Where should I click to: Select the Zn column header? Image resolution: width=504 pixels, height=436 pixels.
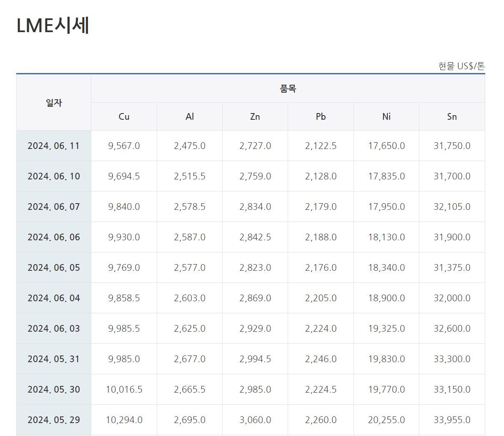tap(255, 117)
